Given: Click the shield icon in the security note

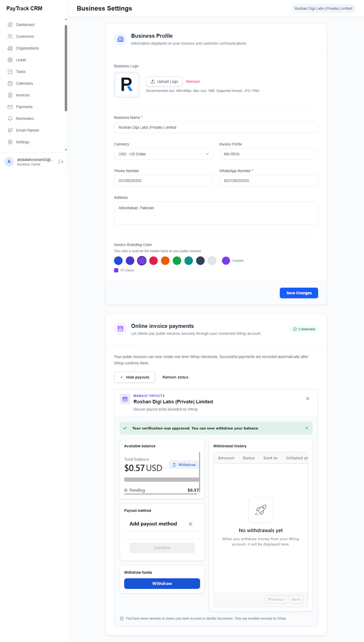Looking at the screenshot, I should [122, 618].
